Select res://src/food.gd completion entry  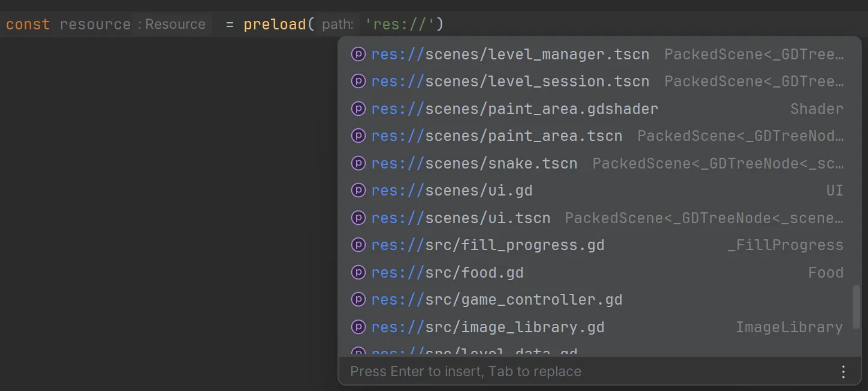(596, 272)
